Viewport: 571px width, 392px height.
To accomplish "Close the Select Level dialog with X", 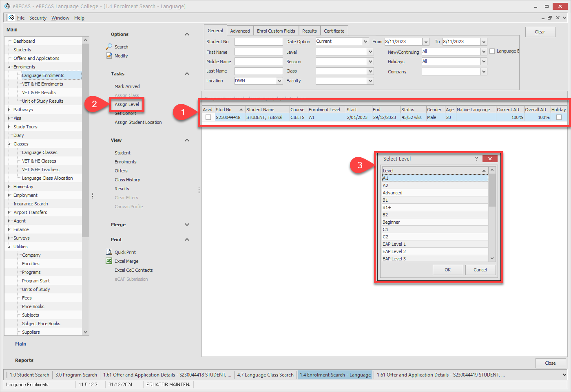I will tap(490, 159).
